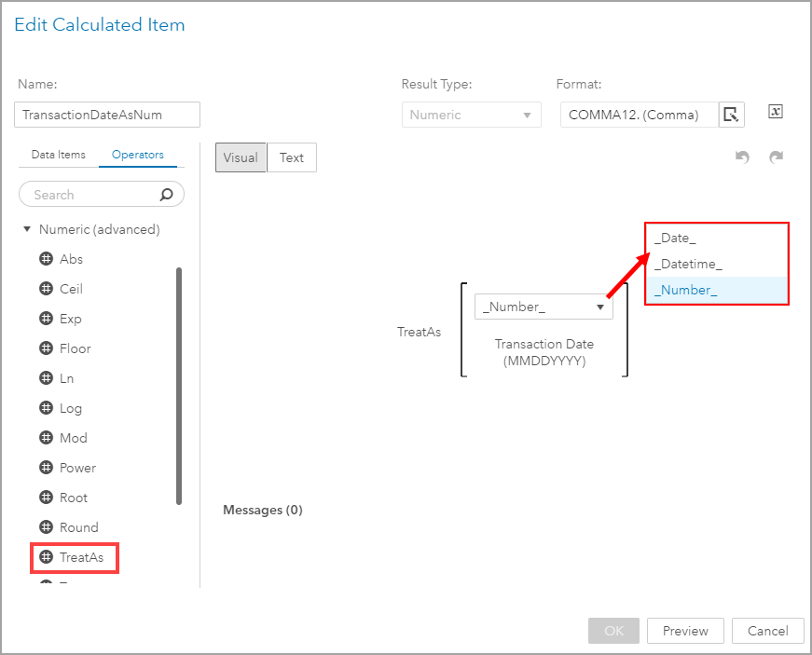Viewport: 812px width, 655px height.
Task: Choose _Date_ from the dropdown list
Action: click(675, 239)
